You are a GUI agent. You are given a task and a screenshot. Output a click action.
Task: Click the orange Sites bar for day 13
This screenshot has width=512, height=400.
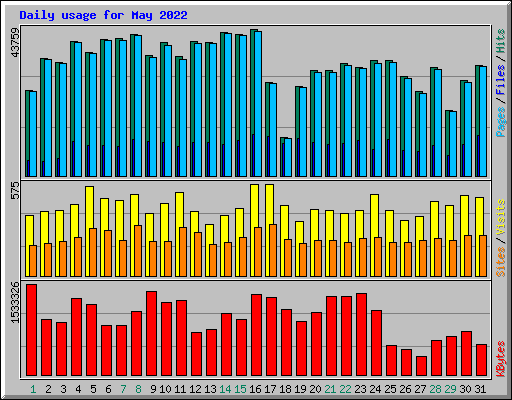[x=213, y=260]
